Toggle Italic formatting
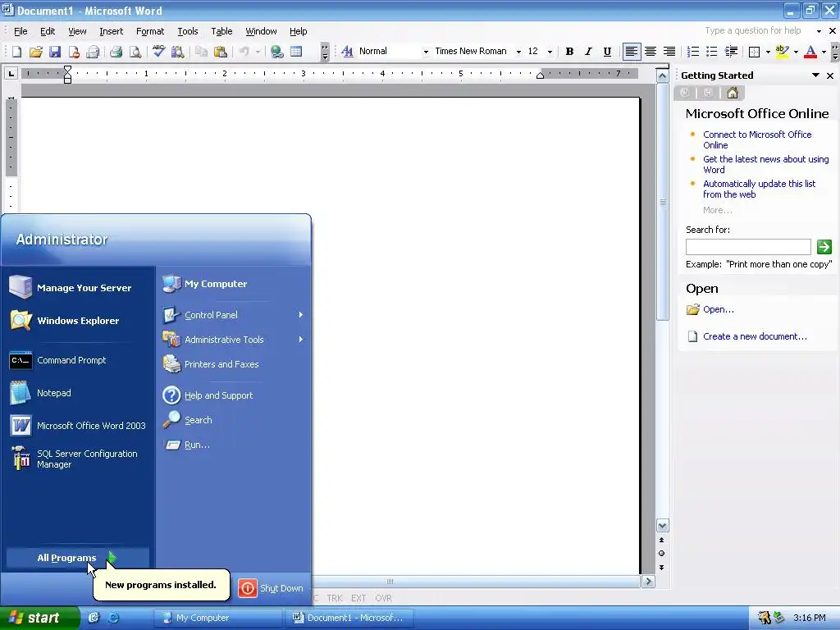This screenshot has width=840, height=630. (x=588, y=52)
